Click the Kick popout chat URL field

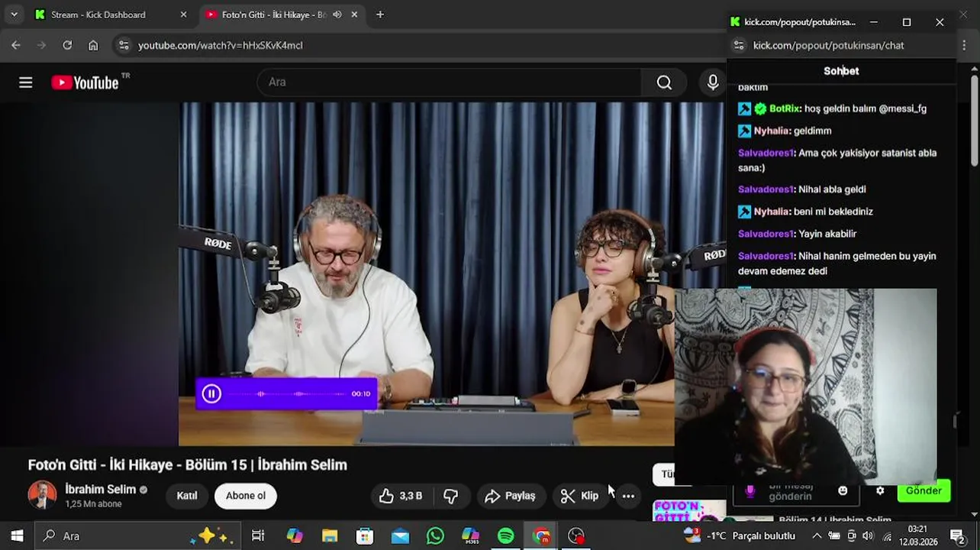[x=828, y=45]
